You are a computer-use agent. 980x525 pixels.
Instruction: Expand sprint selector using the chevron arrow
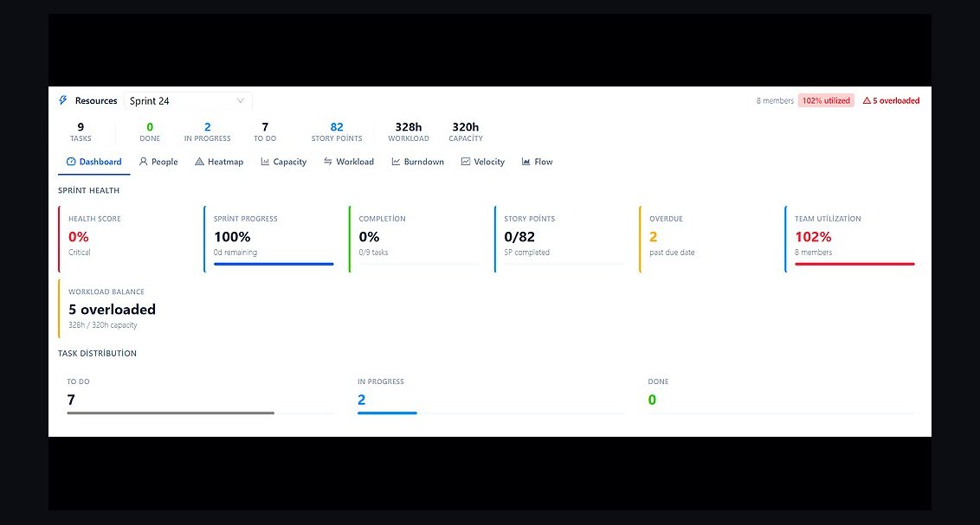(241, 101)
